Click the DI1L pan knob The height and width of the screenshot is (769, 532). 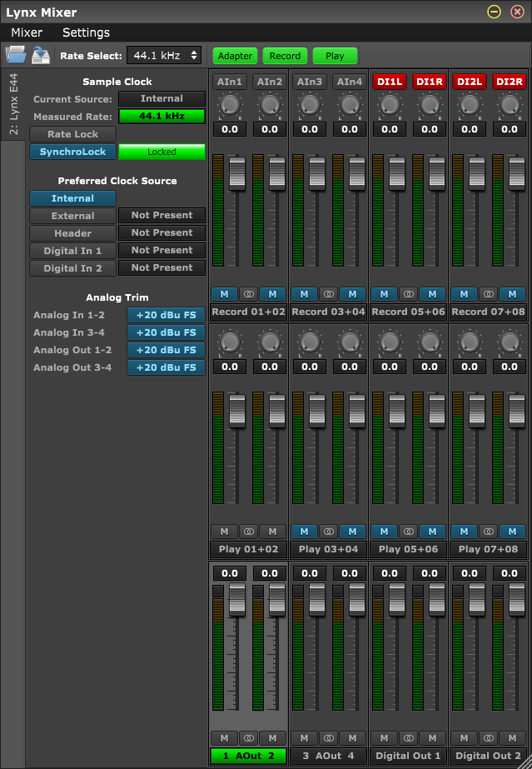tap(390, 104)
